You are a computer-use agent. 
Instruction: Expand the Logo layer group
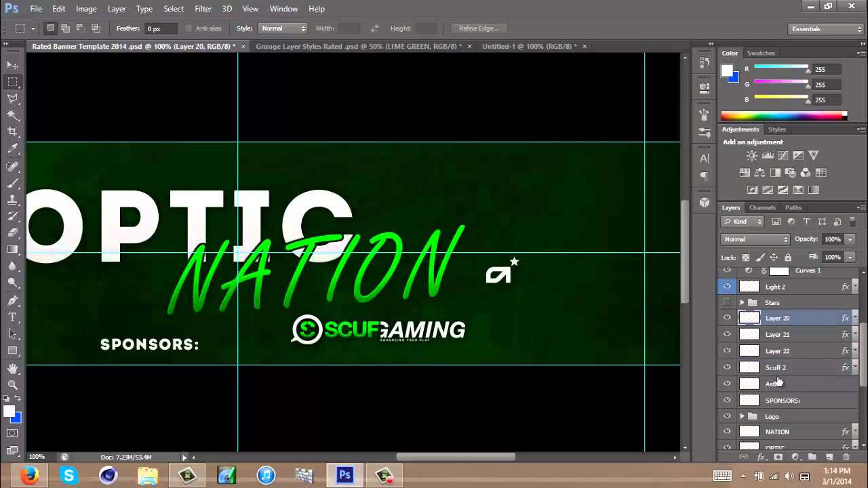(742, 416)
